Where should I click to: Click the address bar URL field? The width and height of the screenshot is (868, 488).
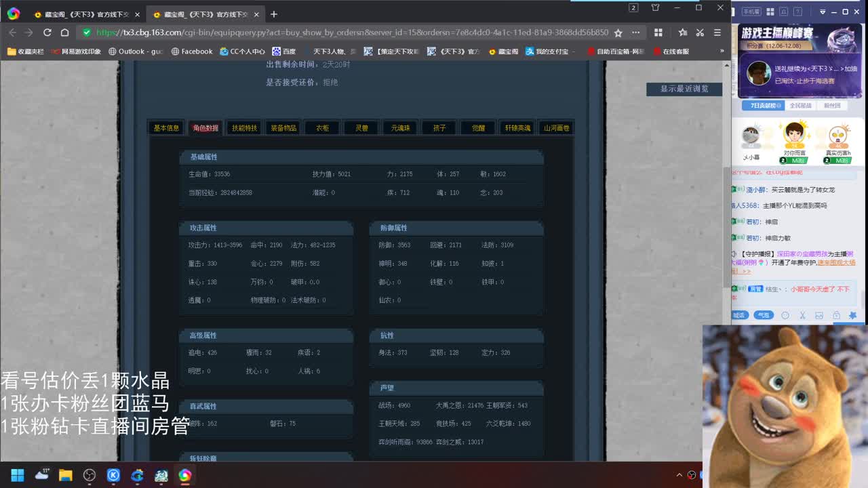coord(351,33)
